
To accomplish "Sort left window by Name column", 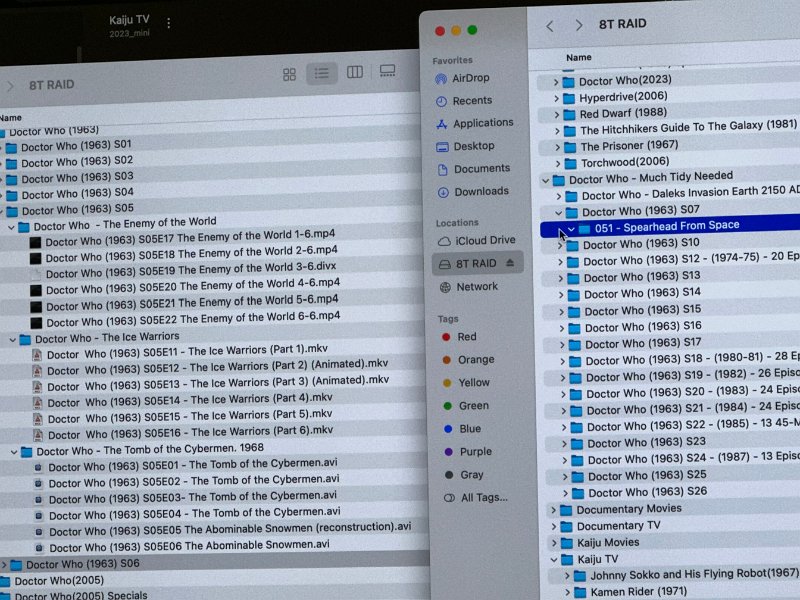I will [x=11, y=118].
